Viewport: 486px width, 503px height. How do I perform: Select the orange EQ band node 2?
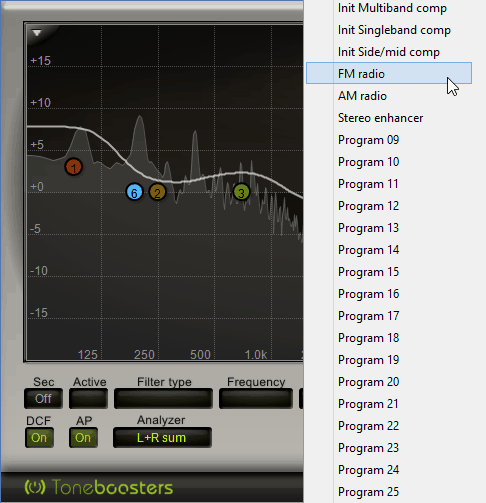coord(157,192)
